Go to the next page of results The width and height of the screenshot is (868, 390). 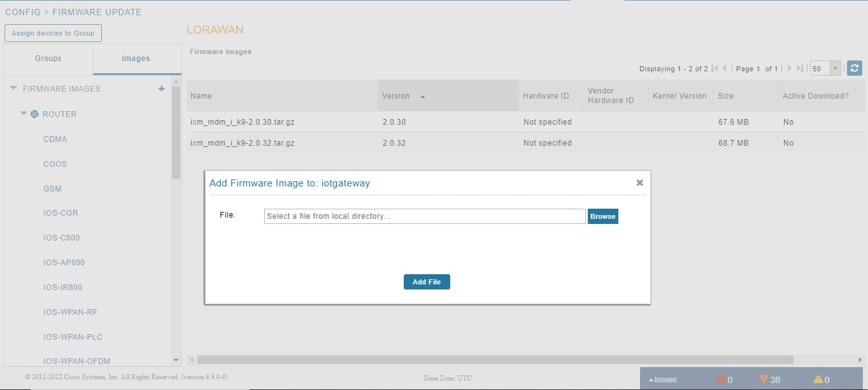790,68
